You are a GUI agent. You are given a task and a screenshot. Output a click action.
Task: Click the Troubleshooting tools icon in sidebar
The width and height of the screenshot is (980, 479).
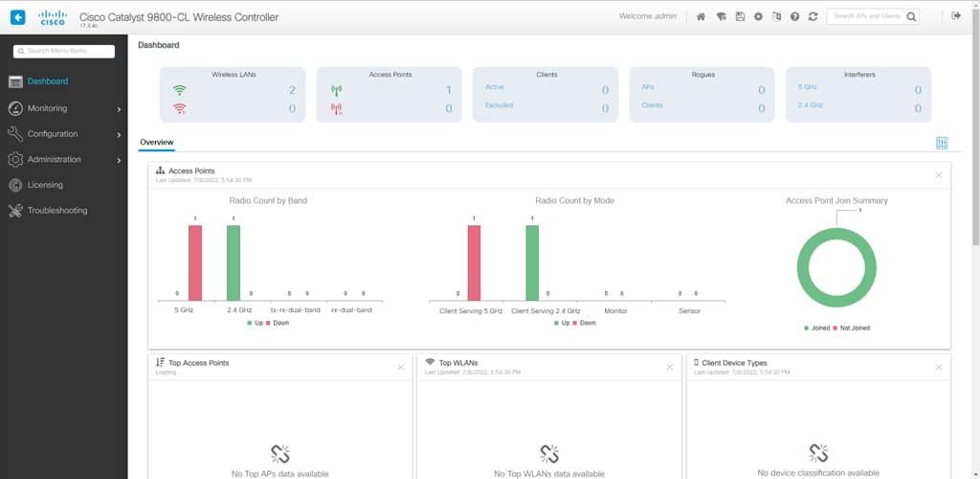point(15,211)
